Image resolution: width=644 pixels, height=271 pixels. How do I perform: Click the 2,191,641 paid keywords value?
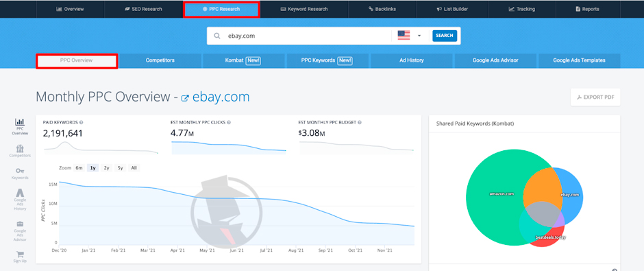point(63,133)
